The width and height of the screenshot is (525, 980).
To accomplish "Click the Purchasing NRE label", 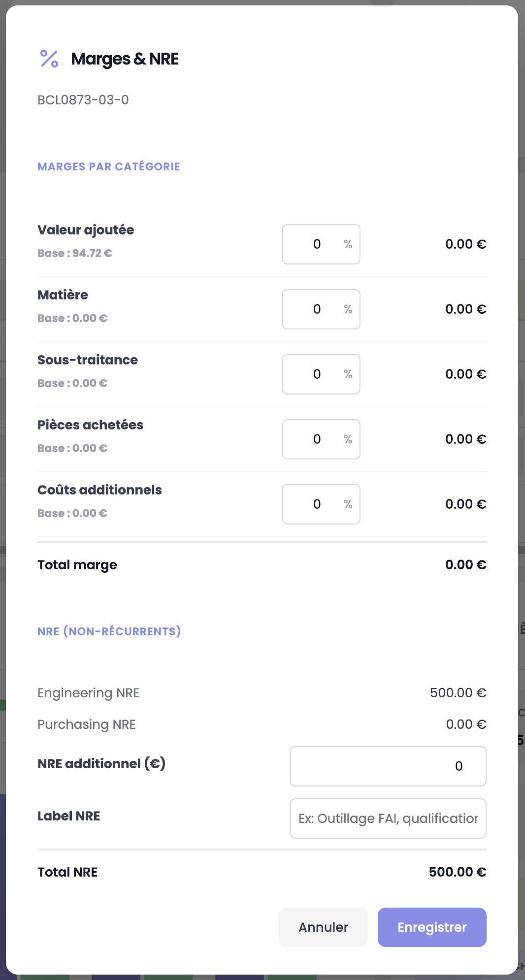I will [x=87, y=724].
